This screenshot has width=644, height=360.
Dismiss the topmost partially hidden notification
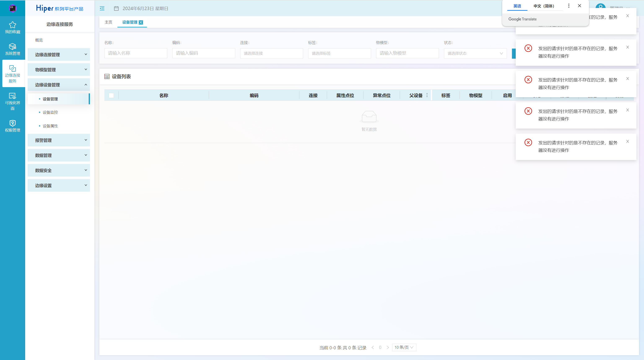coord(627,16)
